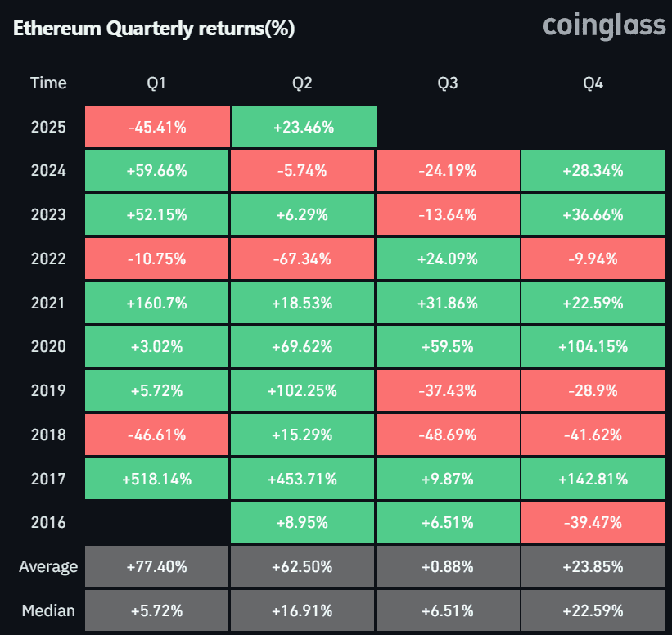Select the Q1 column header
This screenshot has width=672, height=635.
click(x=156, y=83)
